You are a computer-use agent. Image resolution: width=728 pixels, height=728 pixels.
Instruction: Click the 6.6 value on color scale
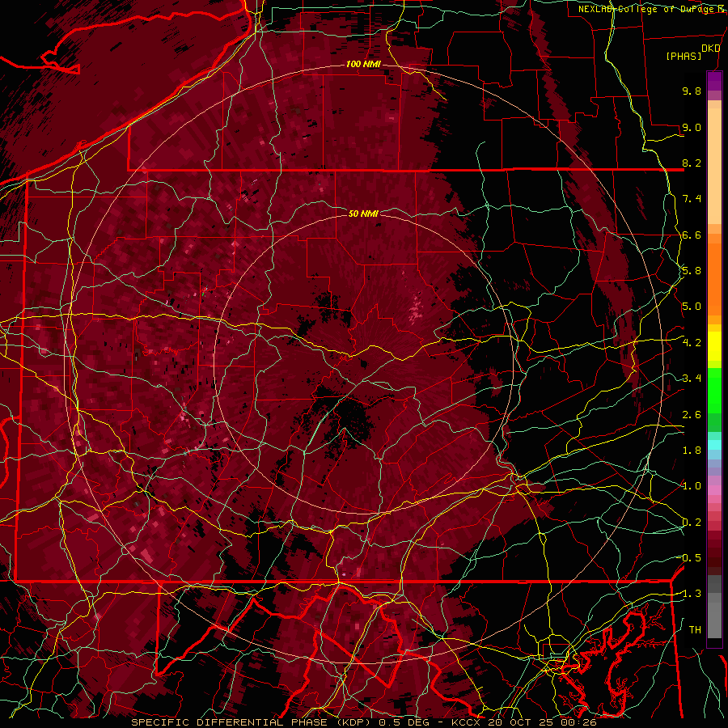692,235
